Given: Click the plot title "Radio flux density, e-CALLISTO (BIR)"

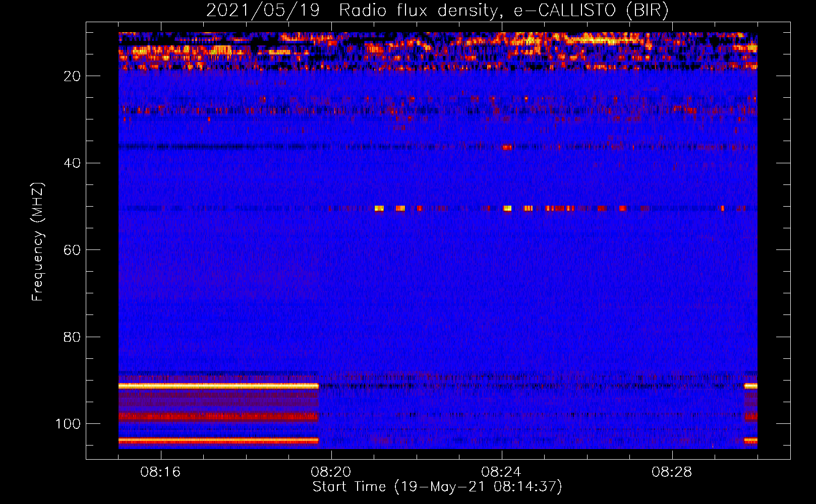Looking at the screenshot, I should coord(503,11).
